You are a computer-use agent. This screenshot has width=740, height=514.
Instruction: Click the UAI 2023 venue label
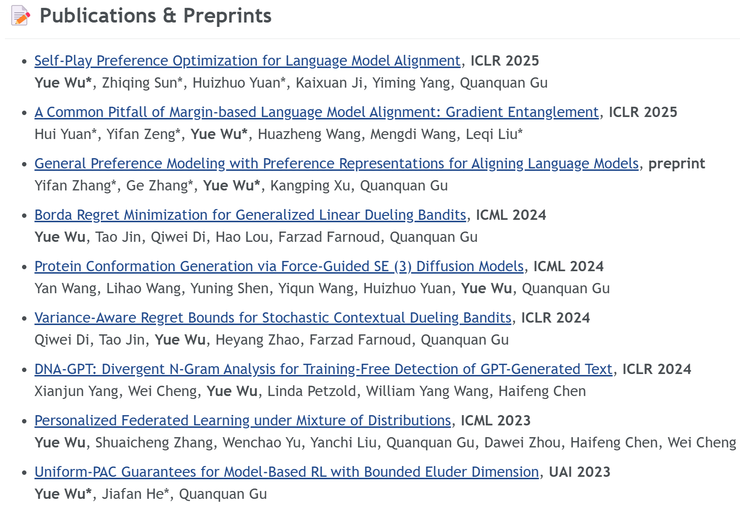580,472
